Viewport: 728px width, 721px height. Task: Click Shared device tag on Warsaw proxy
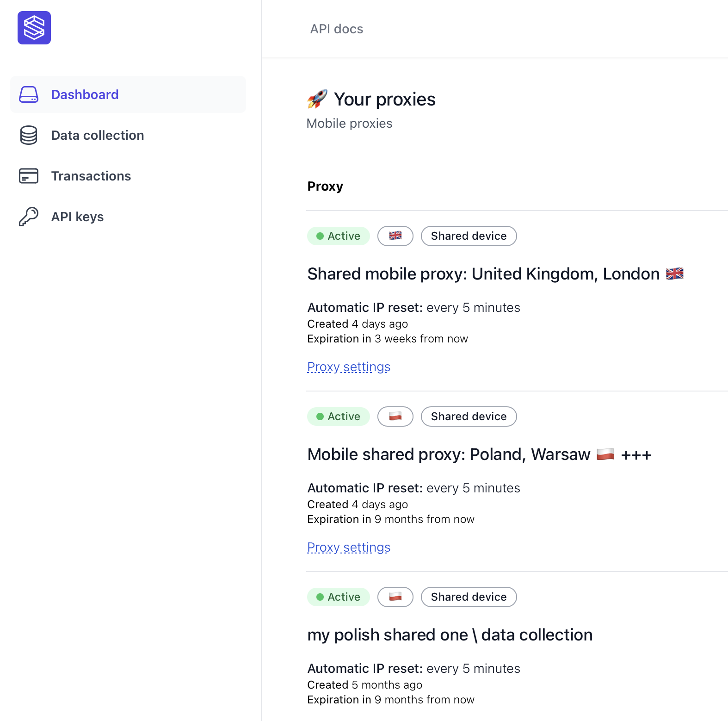(x=469, y=416)
